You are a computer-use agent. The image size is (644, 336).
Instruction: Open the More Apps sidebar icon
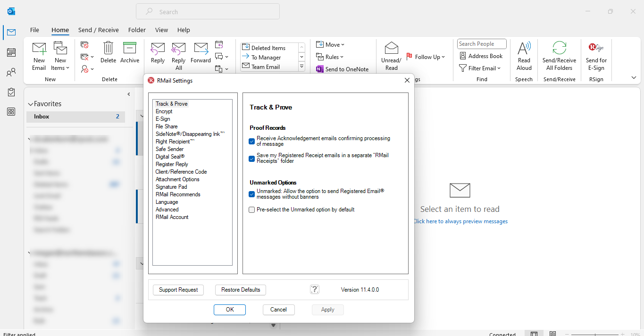(11, 112)
